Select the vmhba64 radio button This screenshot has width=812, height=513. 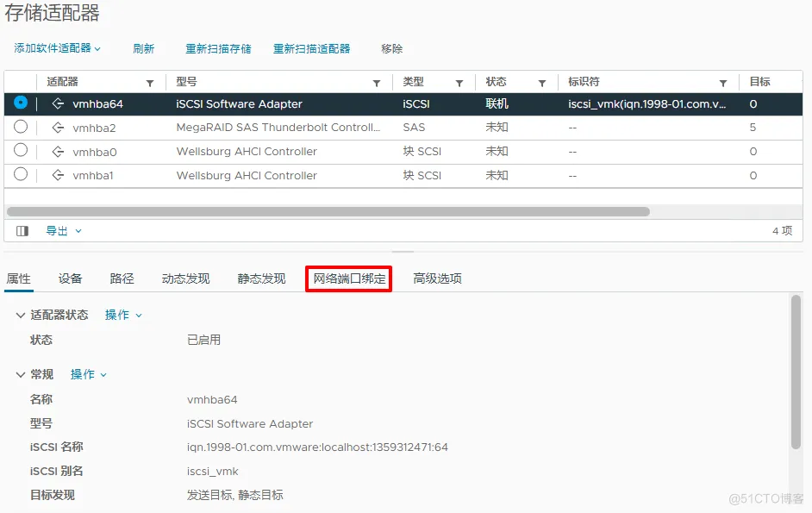point(21,103)
